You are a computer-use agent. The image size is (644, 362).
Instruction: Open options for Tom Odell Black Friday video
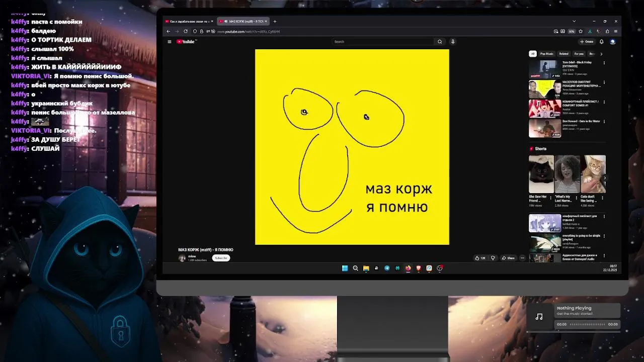pos(604,63)
